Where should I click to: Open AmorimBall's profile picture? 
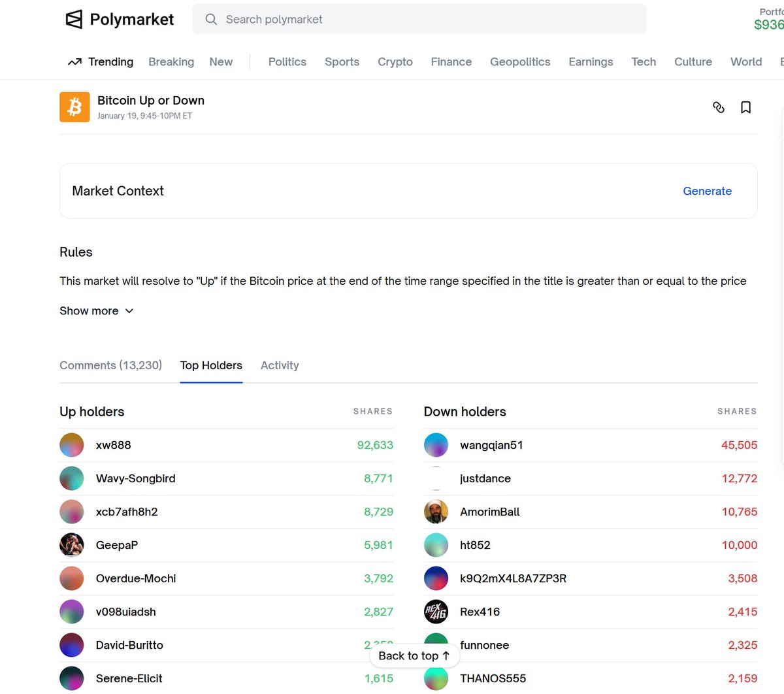coord(436,512)
